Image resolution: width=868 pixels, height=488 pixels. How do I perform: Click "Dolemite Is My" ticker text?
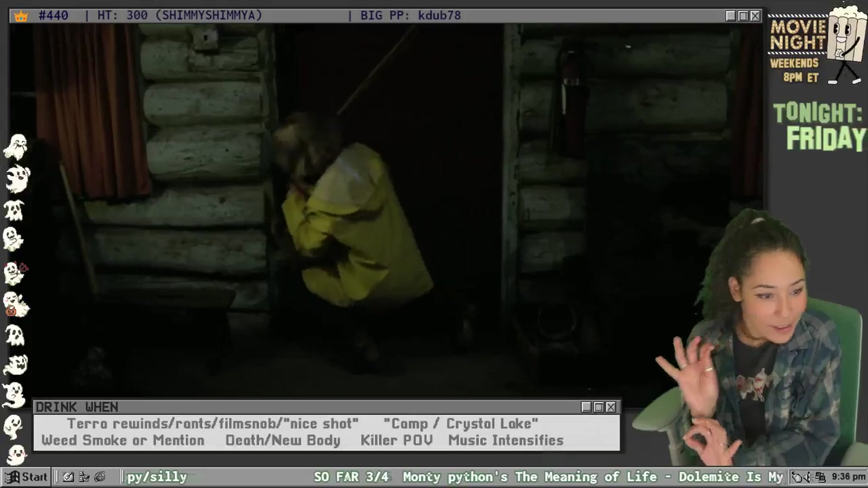[731, 477]
